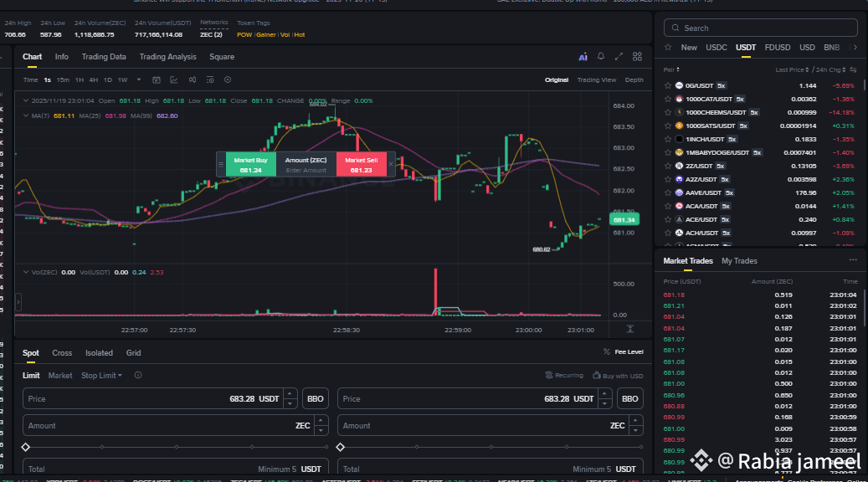Click the swap columns icon in pair list header
This screenshot has height=482, width=868.
[853, 69]
